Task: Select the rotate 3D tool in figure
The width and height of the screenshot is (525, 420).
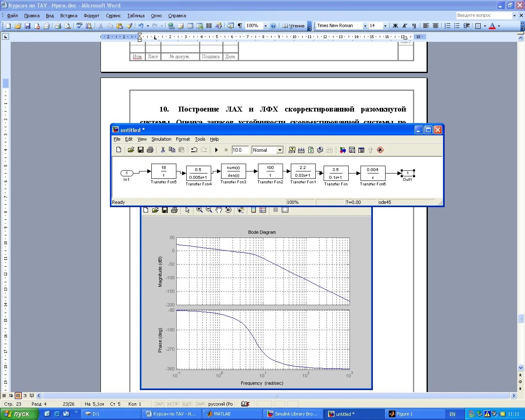Action: coord(228,210)
